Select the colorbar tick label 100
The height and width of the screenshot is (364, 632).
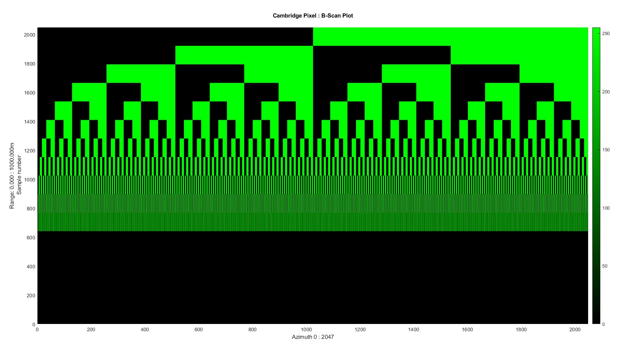coord(606,208)
